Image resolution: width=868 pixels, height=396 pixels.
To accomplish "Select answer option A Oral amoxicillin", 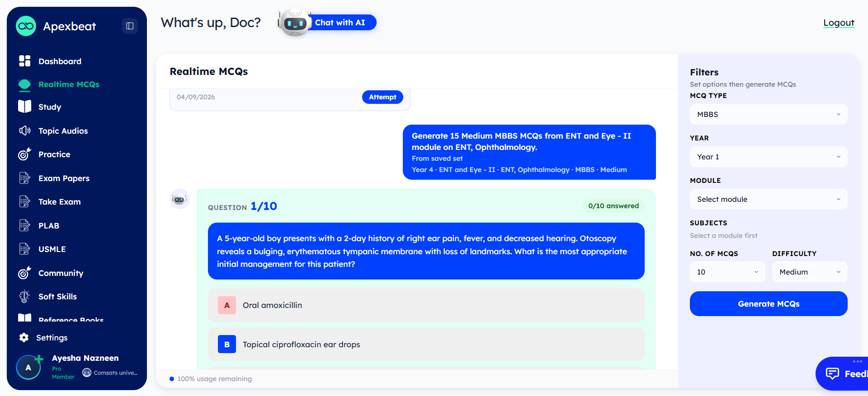I will tap(426, 305).
